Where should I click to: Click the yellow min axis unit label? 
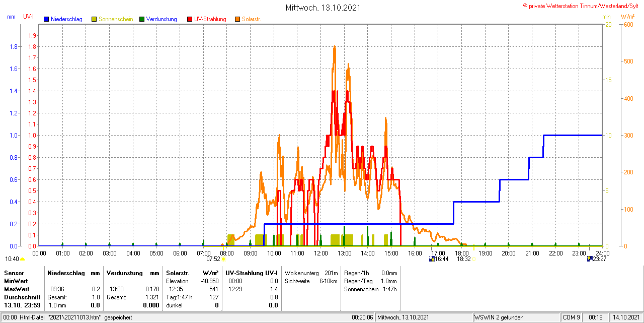606,17
